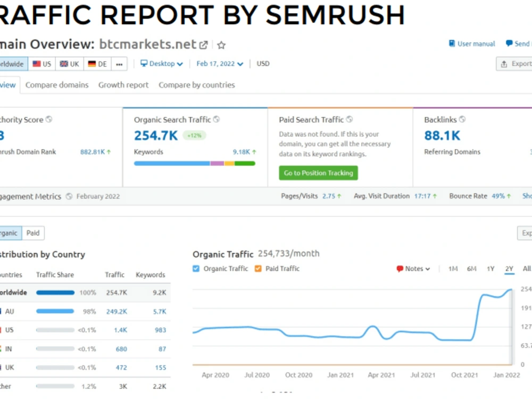The height and width of the screenshot is (399, 532).
Task: Set chart range to 1Y
Action: (x=491, y=269)
